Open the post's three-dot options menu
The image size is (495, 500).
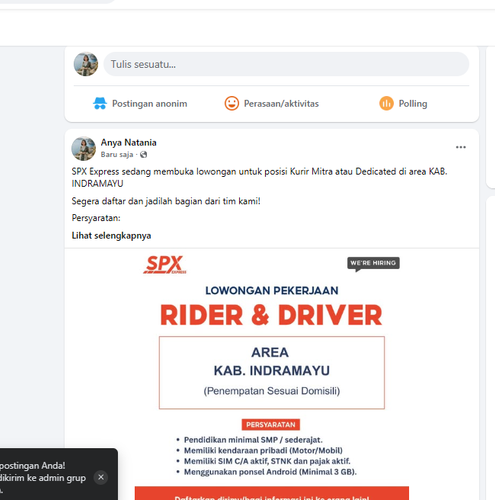461,147
